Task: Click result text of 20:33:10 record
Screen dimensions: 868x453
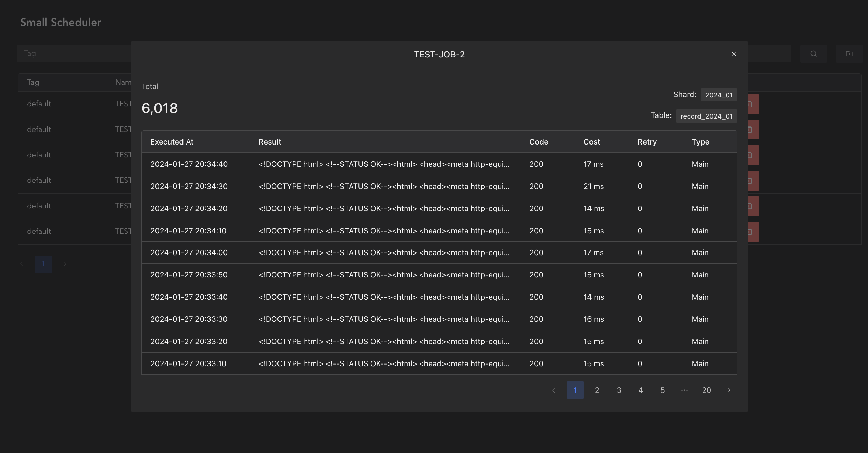Action: pyautogui.click(x=384, y=363)
